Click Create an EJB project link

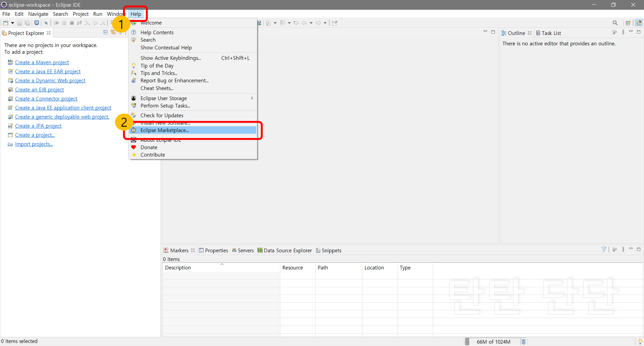pos(39,89)
